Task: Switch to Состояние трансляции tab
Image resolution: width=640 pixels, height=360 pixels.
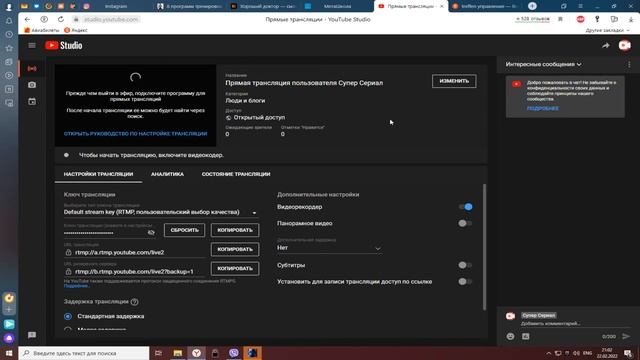Action: 236,174
